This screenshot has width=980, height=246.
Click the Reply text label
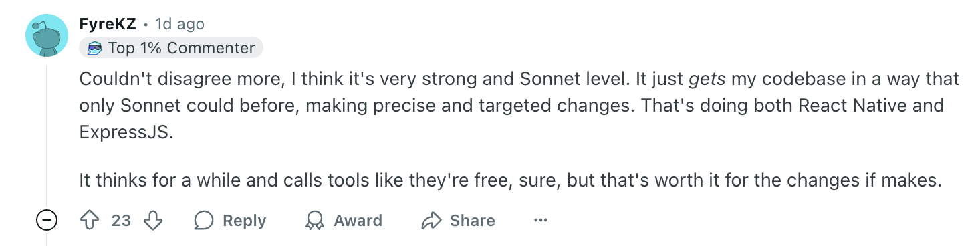[x=244, y=221]
